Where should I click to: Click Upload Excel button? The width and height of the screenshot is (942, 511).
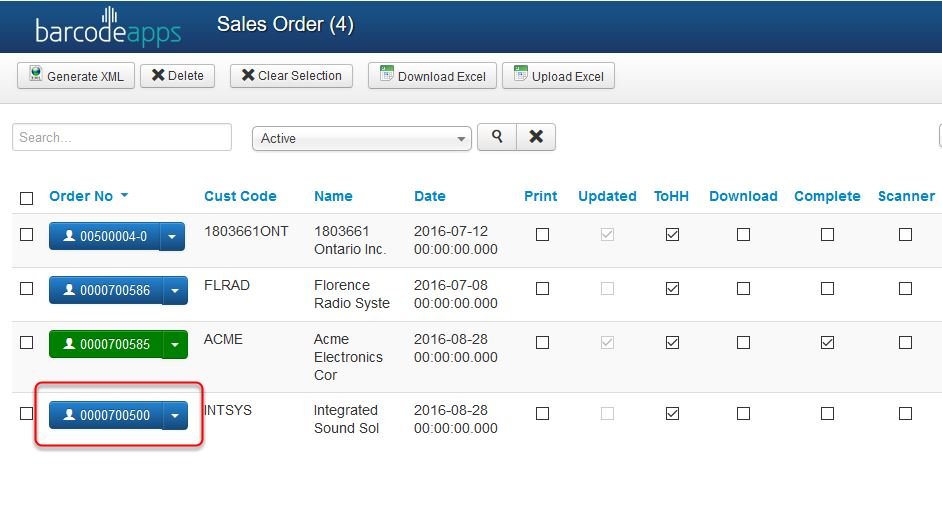pyautogui.click(x=558, y=76)
